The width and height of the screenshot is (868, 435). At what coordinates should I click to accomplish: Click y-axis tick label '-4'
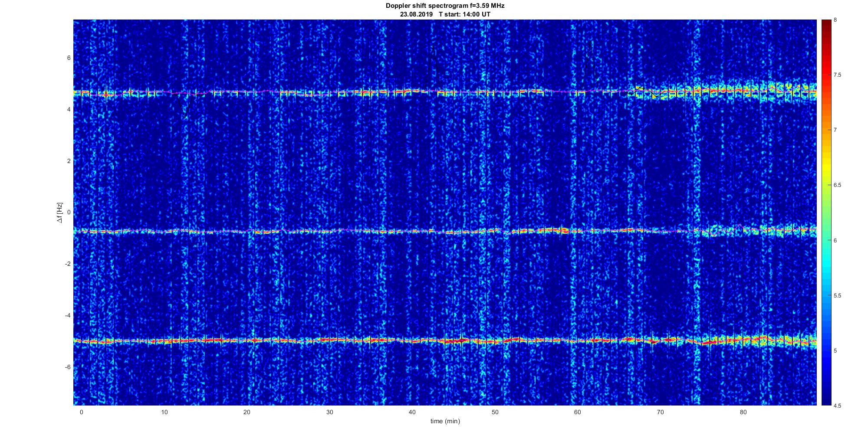(x=68, y=316)
